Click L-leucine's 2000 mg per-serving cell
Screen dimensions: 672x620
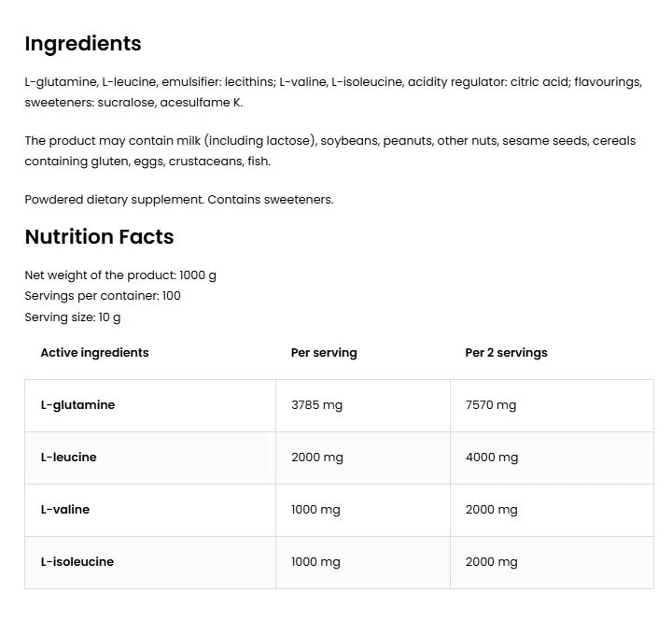(x=317, y=458)
